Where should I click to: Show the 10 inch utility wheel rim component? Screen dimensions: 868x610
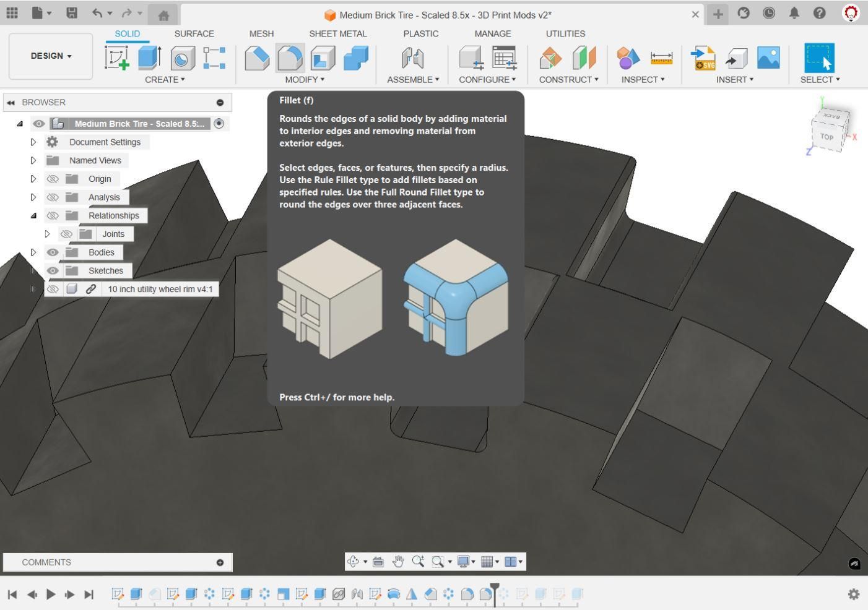tap(53, 289)
